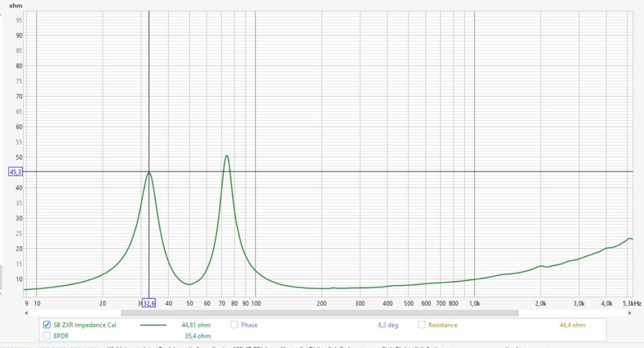
Task: Click the 44,4 ohm resistance readout
Action: [572, 325]
